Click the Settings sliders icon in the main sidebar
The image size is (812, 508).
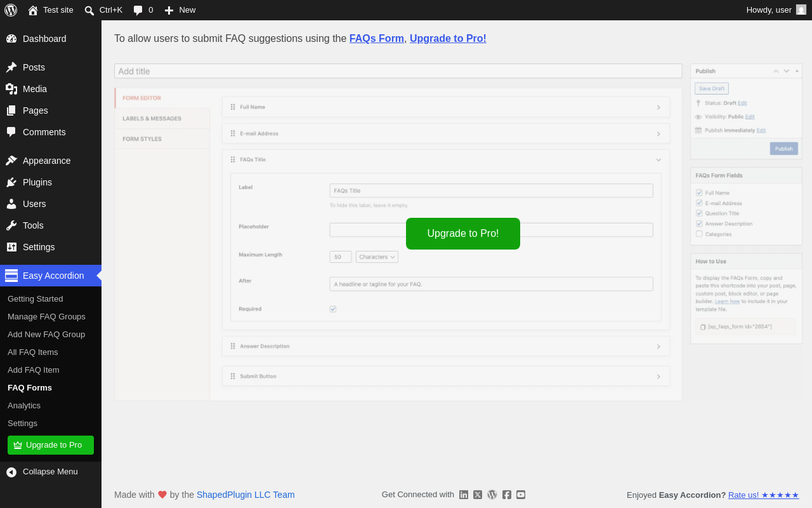(11, 247)
